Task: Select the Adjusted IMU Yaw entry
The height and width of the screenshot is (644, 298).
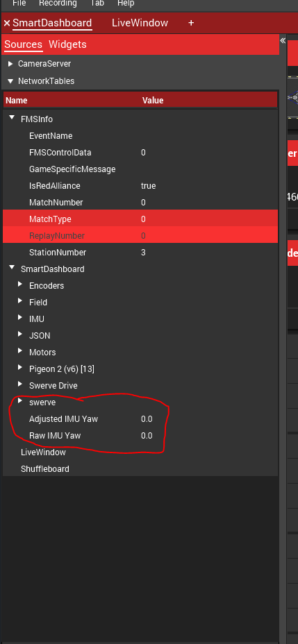Action: click(140, 419)
